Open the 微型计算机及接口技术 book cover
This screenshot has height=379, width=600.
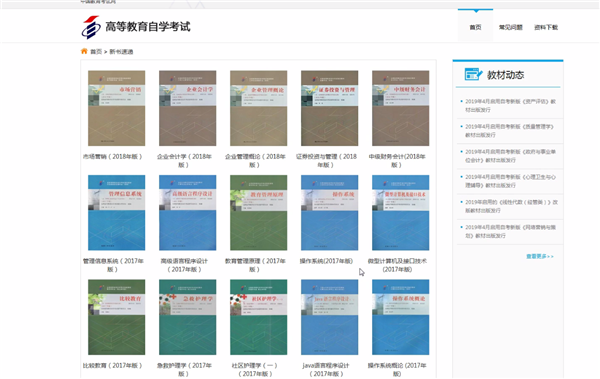tap(401, 212)
